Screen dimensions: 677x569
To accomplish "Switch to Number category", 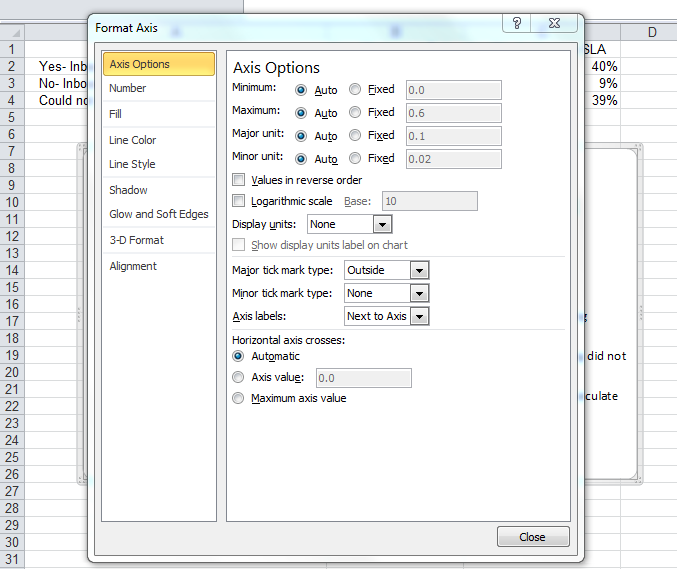I will point(128,89).
